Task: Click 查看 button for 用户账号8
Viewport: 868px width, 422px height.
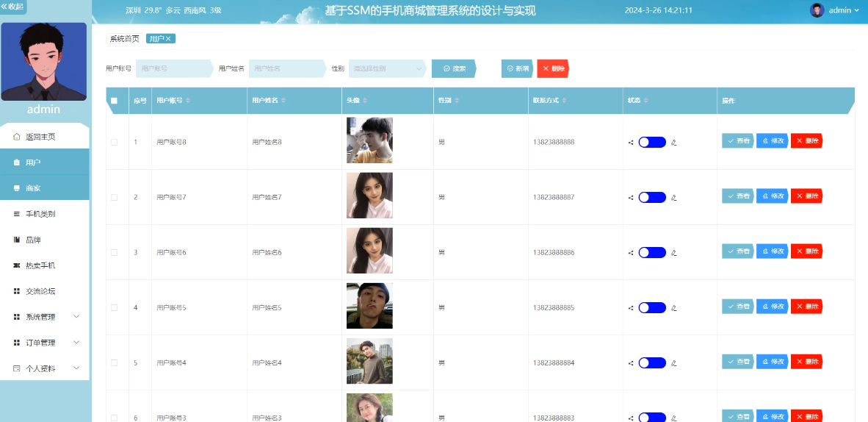Action: coord(738,141)
